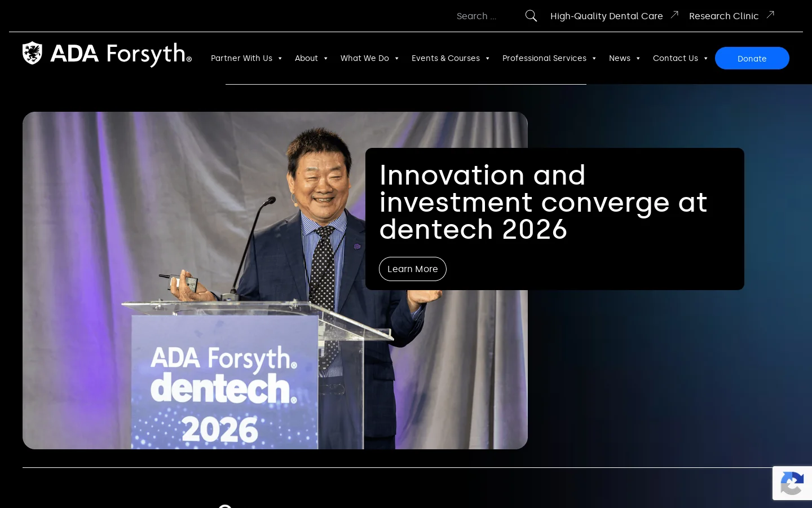Open the Events & Courses menu
The height and width of the screenshot is (508, 812).
click(445, 58)
